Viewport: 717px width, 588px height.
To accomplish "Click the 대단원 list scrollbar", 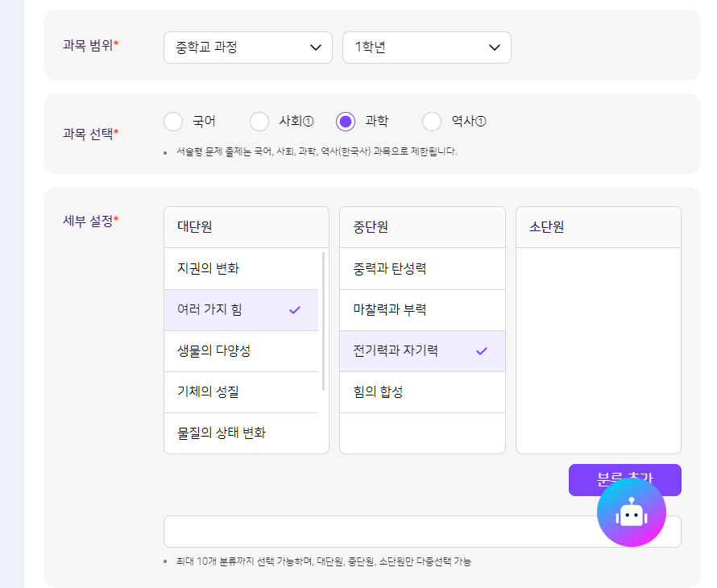I will coord(323,322).
